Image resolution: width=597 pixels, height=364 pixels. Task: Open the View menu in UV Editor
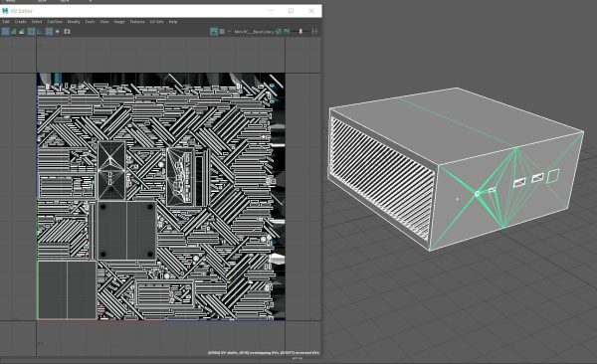pyautogui.click(x=104, y=22)
